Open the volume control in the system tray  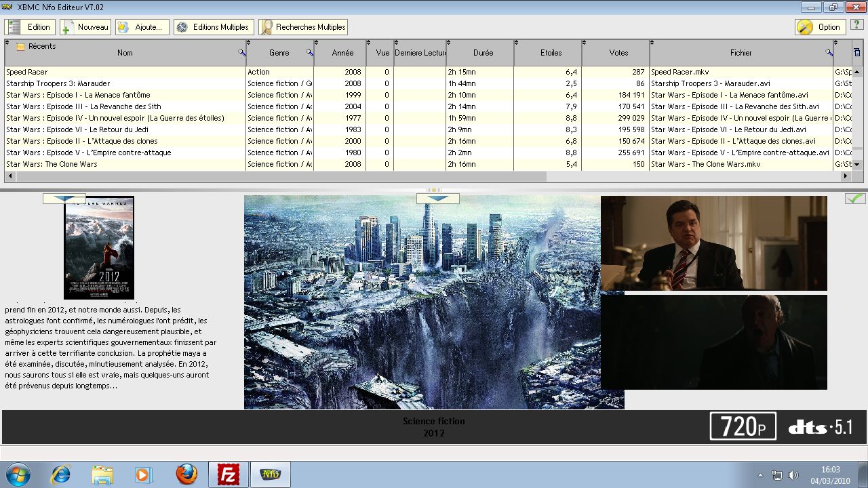pos(793,475)
